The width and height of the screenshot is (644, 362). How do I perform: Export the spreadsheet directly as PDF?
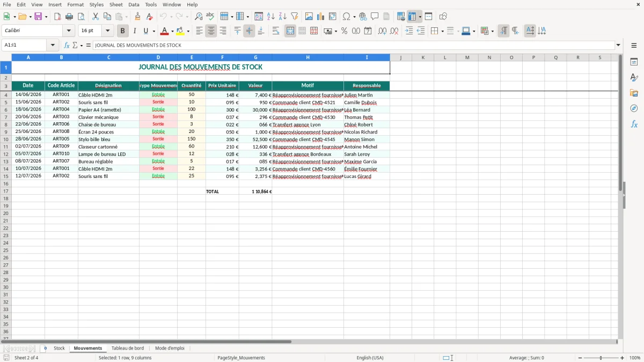[57, 17]
